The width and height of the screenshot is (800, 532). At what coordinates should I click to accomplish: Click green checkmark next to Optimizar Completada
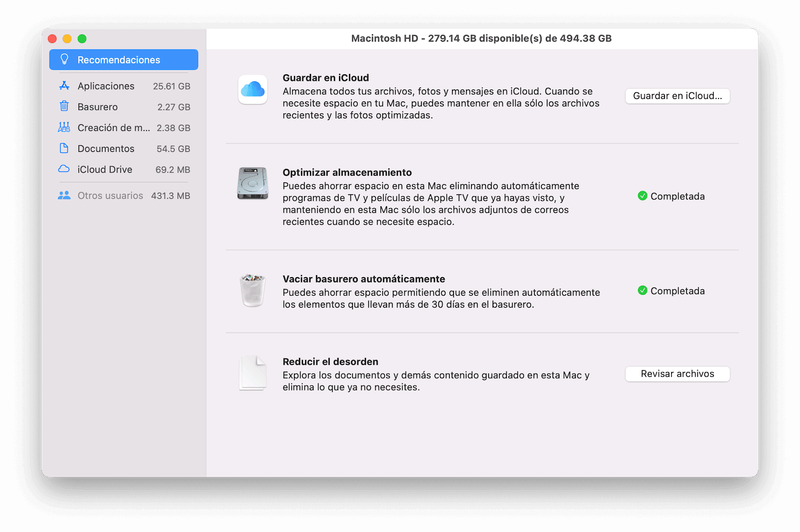pyautogui.click(x=642, y=196)
